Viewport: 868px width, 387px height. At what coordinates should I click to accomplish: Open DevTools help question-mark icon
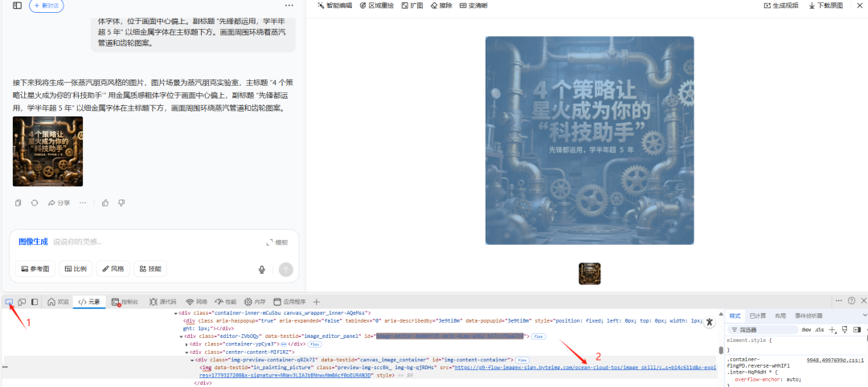point(852,300)
